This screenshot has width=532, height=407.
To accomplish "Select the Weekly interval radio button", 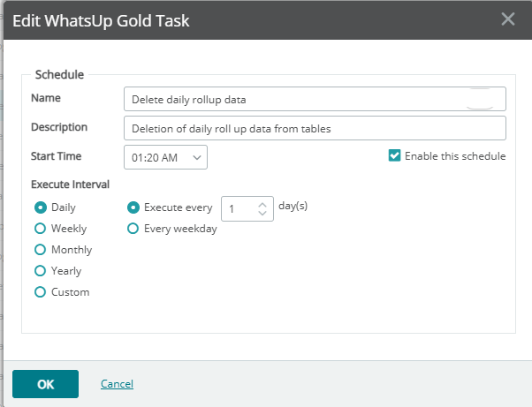I will pyautogui.click(x=41, y=229).
